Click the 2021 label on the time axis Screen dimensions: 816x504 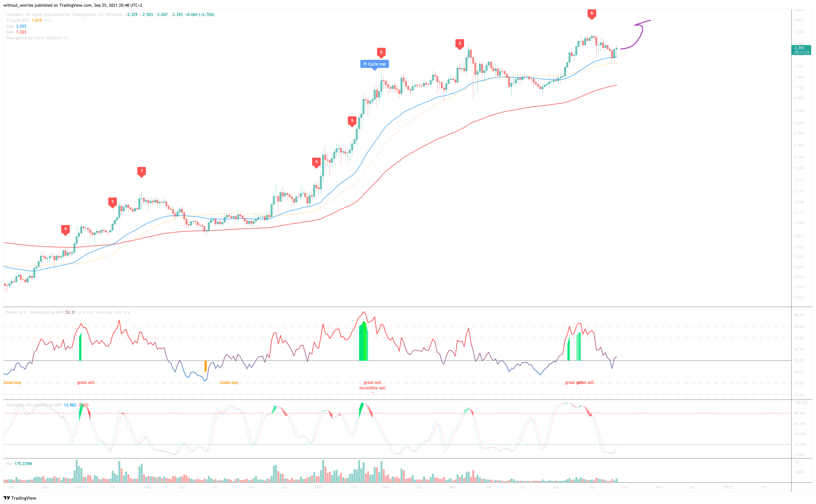(x=318, y=487)
